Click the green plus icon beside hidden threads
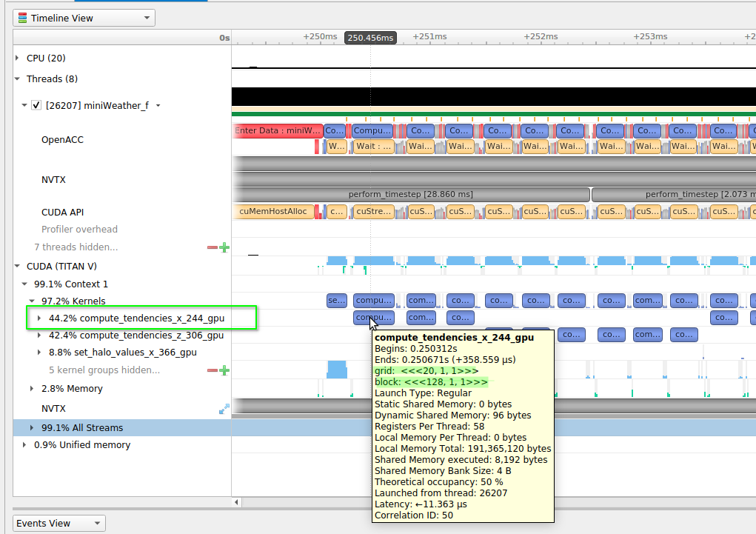 pos(224,247)
